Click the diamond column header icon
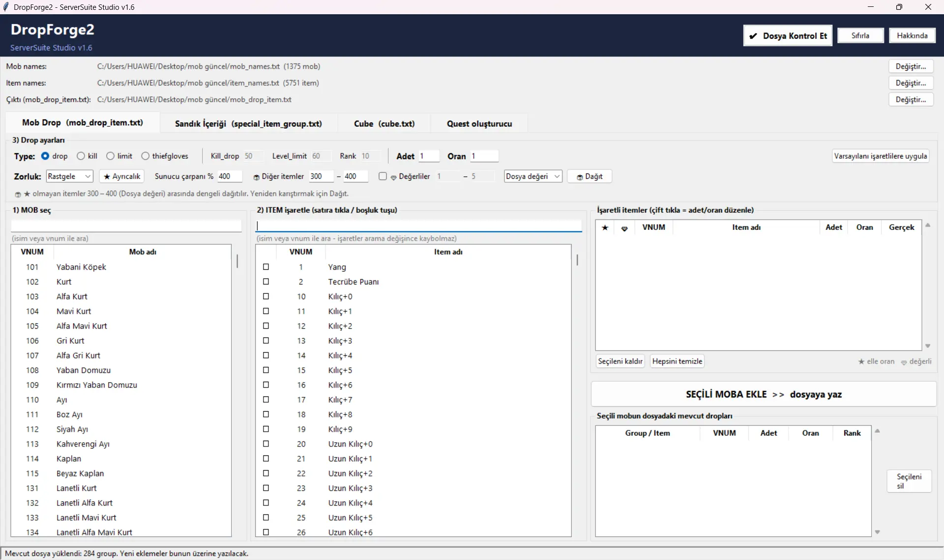This screenshot has width=944, height=560. [x=624, y=228]
